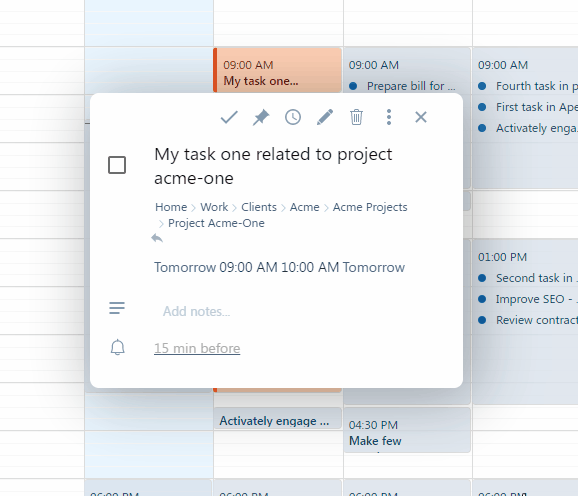Mark task complete with checkmark icon
The height and width of the screenshot is (496, 578).
(x=229, y=118)
